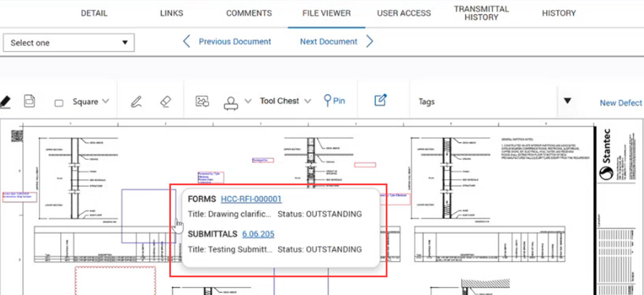Select the red dashed cloud annotation
This screenshot has width=644, height=295.
tap(116, 280)
